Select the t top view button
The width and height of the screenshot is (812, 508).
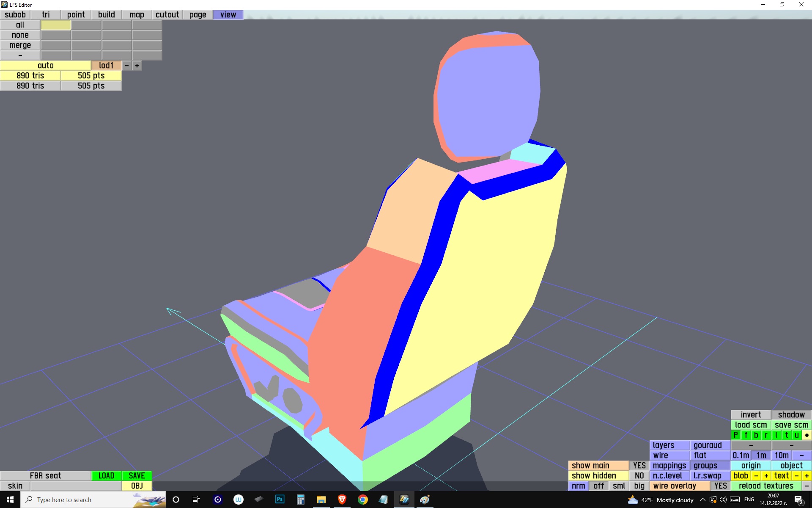[x=786, y=435]
